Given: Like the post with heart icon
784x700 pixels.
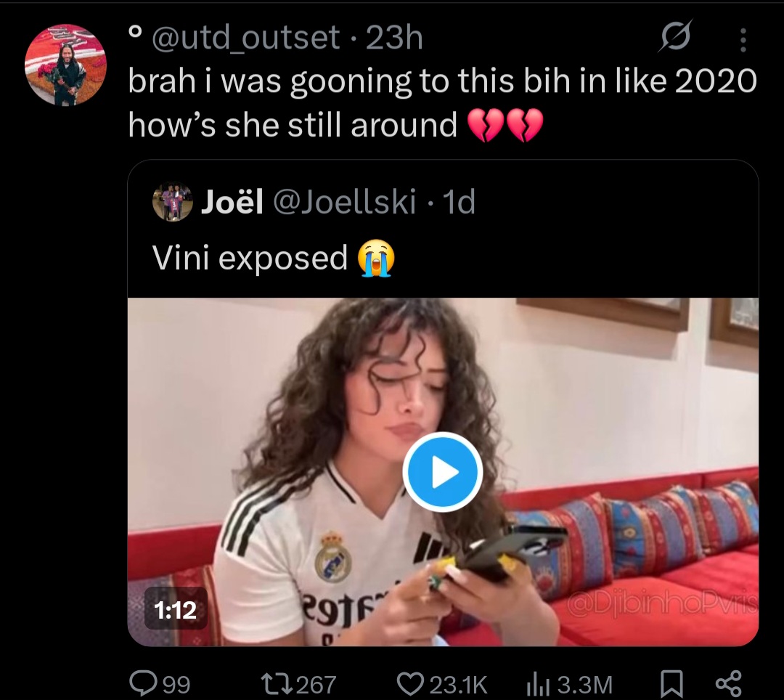Looking at the screenshot, I should 410,683.
